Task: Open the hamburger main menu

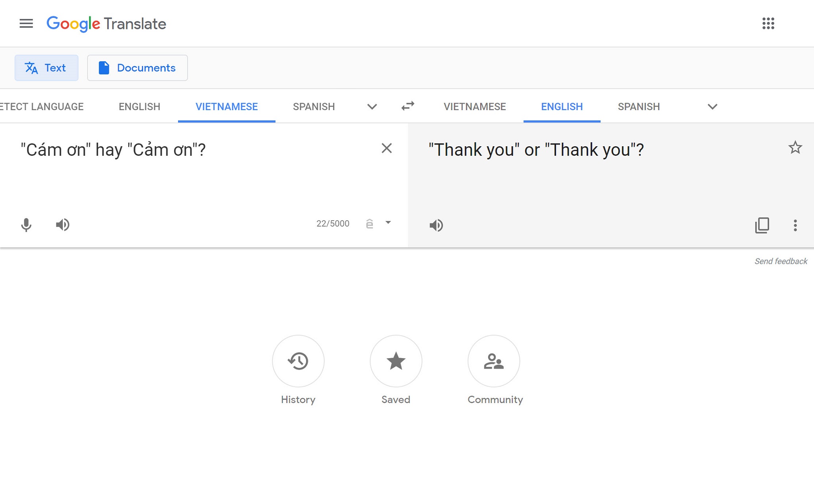Action: 26,23
